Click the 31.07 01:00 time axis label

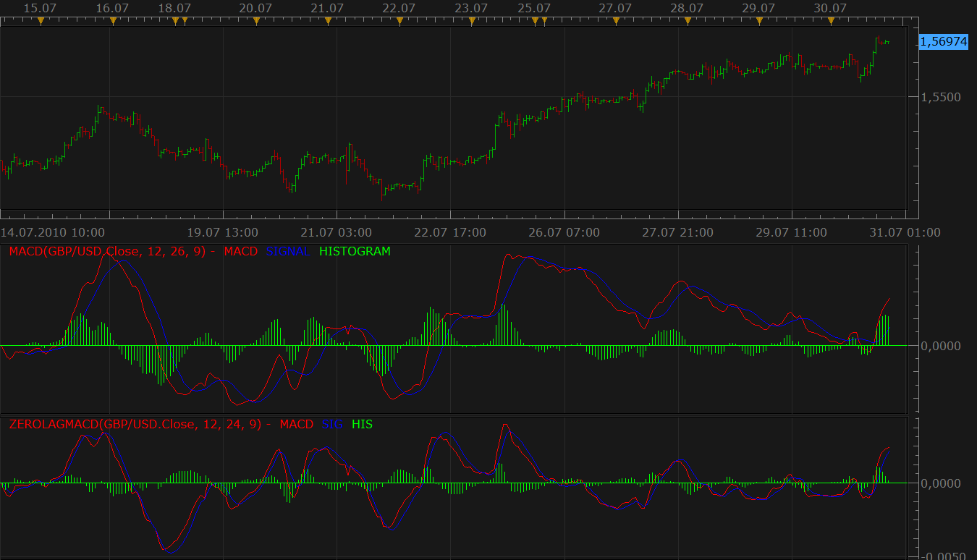tap(909, 232)
